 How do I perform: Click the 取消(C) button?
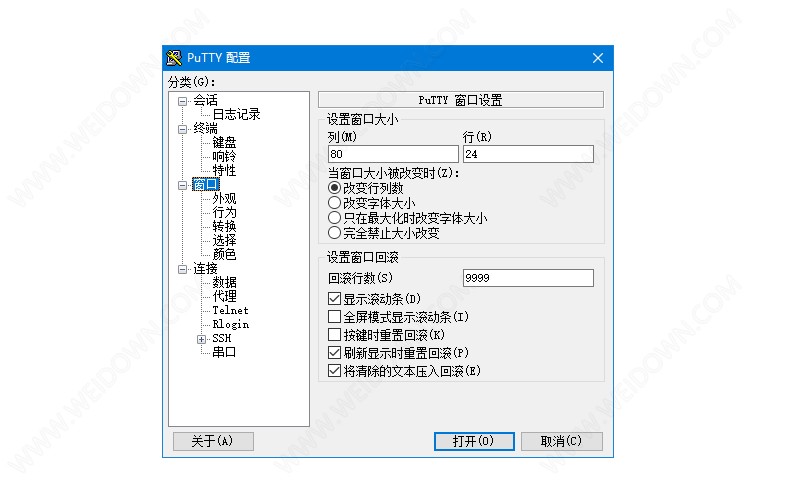coord(561,442)
